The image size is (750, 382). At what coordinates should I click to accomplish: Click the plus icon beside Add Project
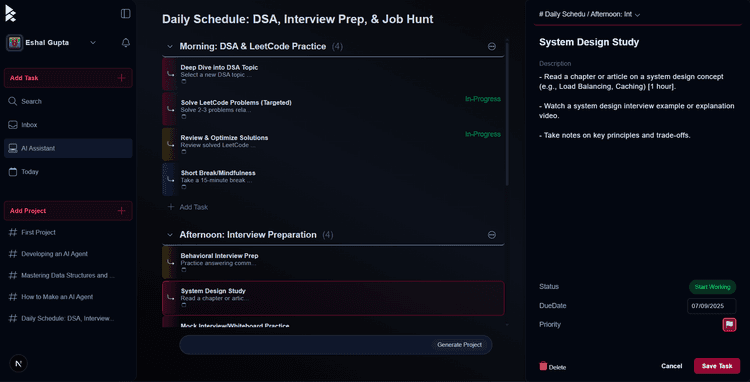pyautogui.click(x=121, y=211)
